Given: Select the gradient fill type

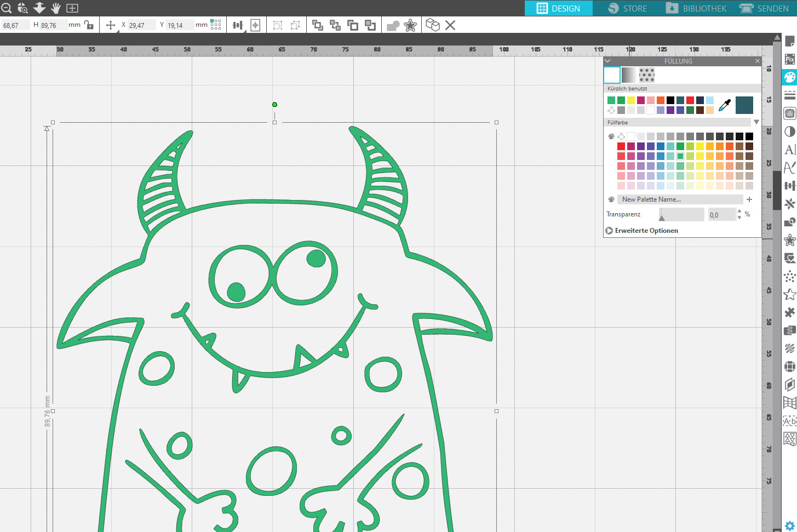Looking at the screenshot, I should pos(629,75).
